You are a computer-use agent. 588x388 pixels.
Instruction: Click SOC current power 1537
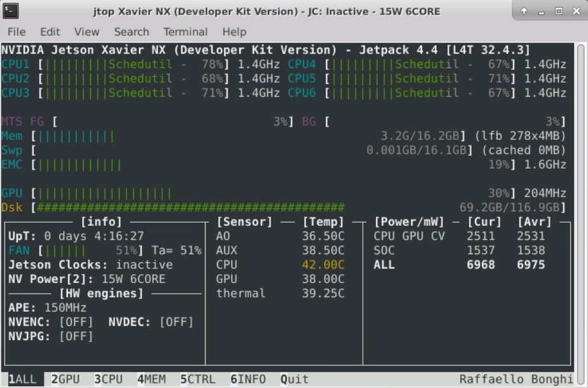click(480, 251)
